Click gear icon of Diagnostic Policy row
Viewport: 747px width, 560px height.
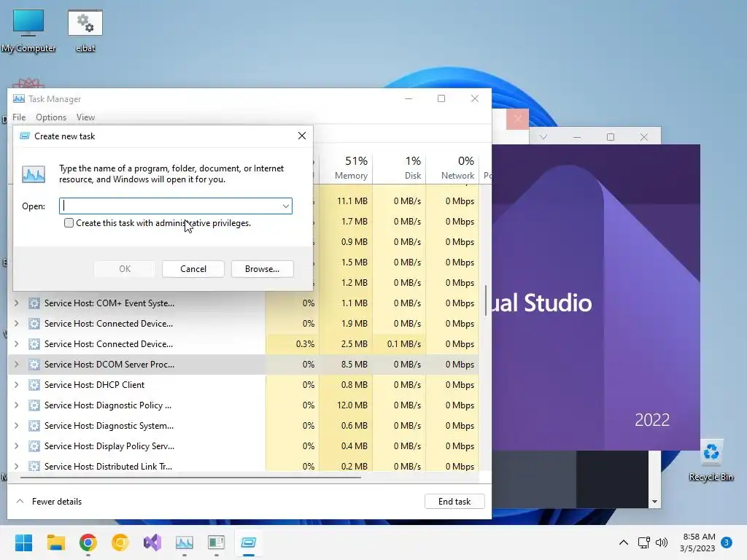(x=34, y=405)
